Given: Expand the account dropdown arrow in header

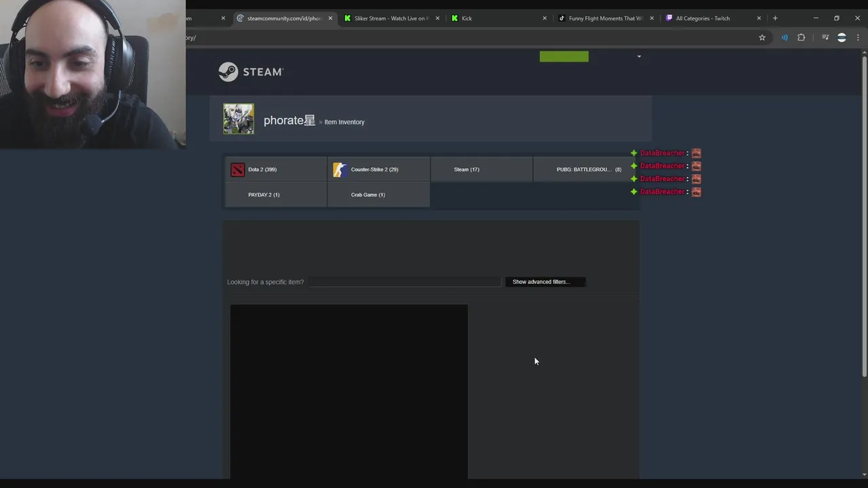Looking at the screenshot, I should (639, 56).
